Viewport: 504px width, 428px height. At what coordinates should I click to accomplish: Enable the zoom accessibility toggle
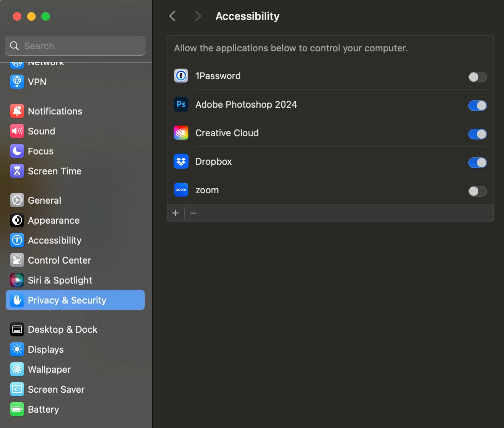pyautogui.click(x=477, y=191)
